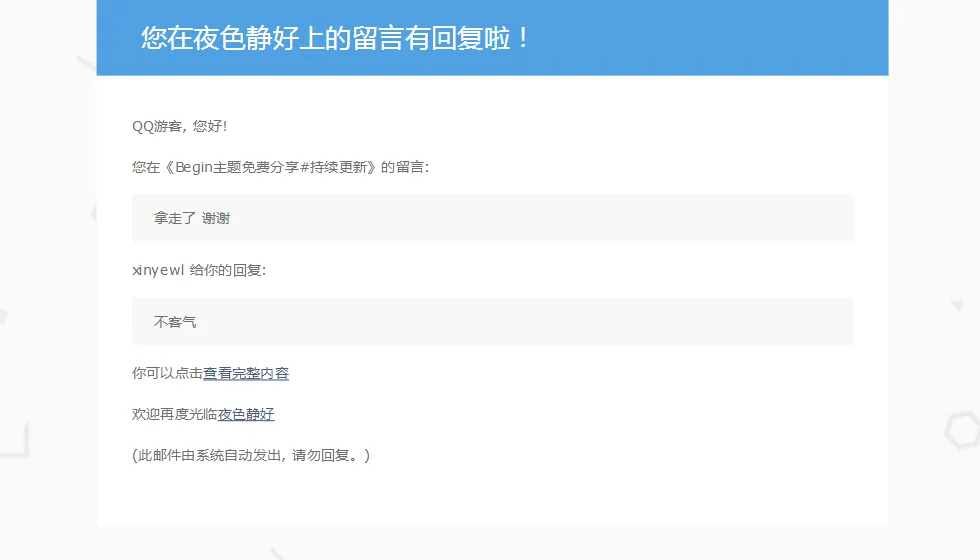Image resolution: width=980 pixels, height=560 pixels.
Task: Open the 查看完整内容 link
Action: coord(246,374)
